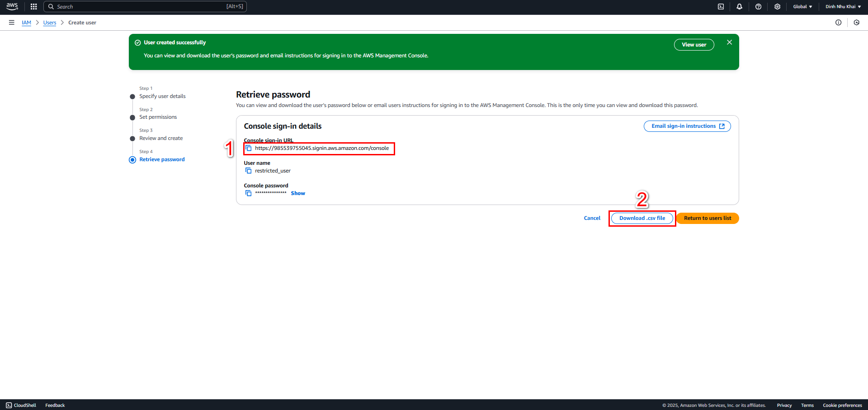Viewport: 868px width, 410px height.
Task: Open CloudShell in footer
Action: (21, 405)
